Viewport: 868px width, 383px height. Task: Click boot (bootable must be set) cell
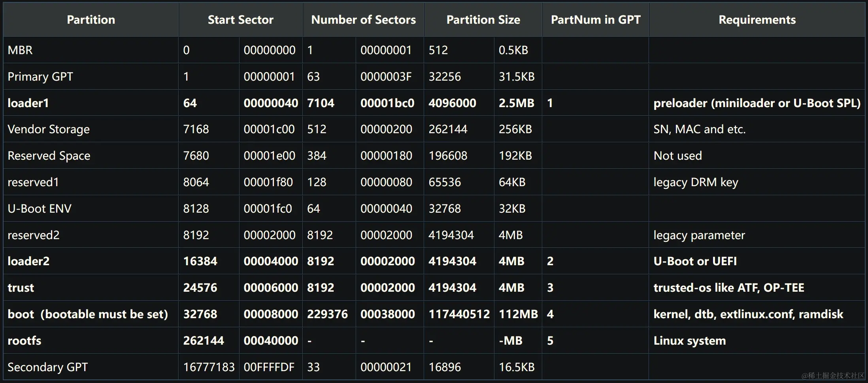tap(88, 314)
